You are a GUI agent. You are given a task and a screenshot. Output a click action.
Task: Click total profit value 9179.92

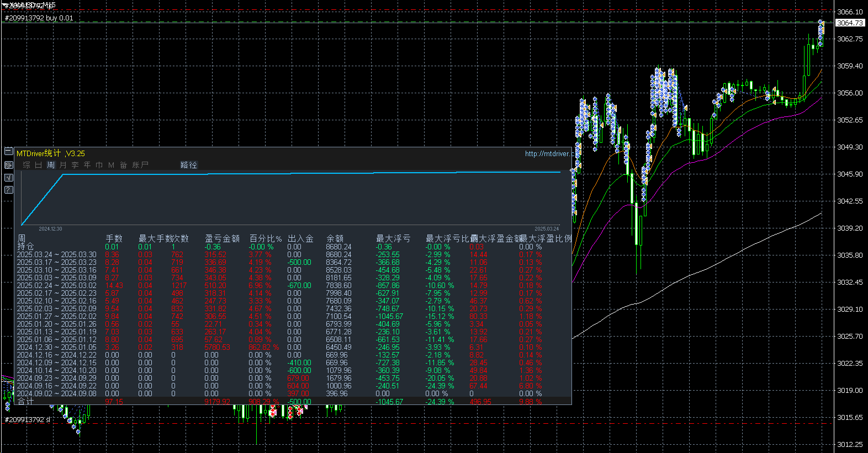pos(217,402)
